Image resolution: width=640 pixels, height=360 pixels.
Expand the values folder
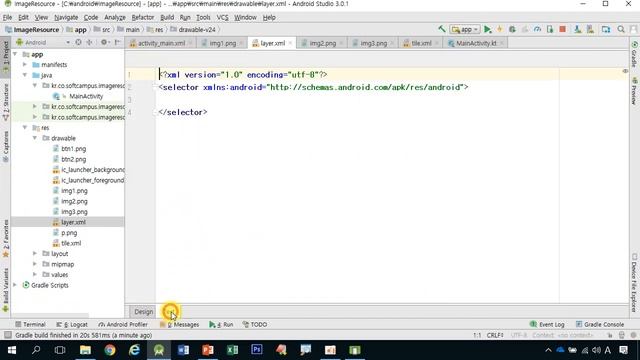tap(35, 275)
